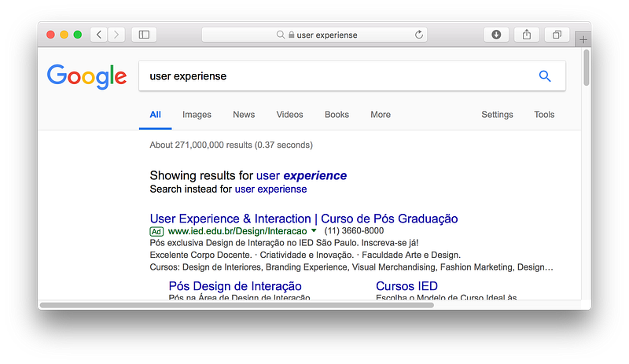629x364 pixels.
Task: Click the Google logo
Action: tap(87, 76)
